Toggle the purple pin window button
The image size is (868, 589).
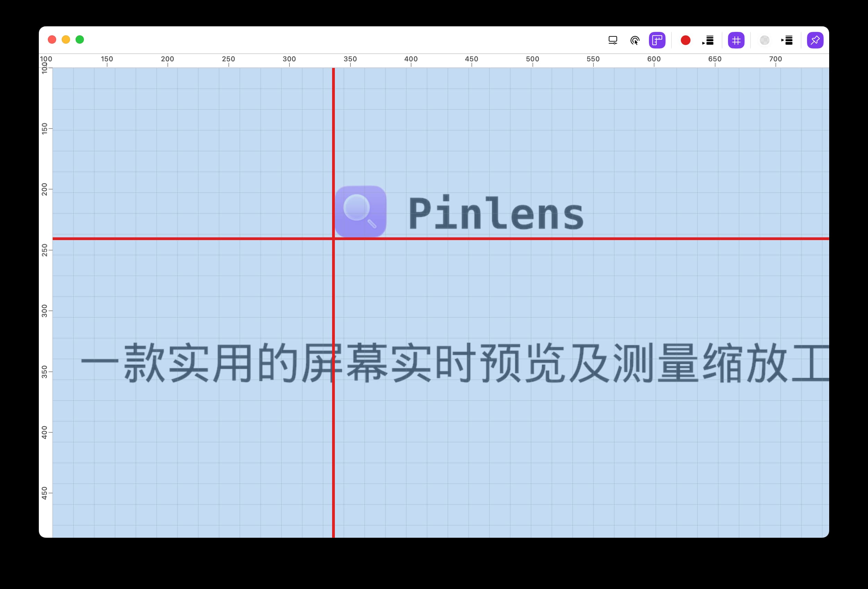click(815, 40)
